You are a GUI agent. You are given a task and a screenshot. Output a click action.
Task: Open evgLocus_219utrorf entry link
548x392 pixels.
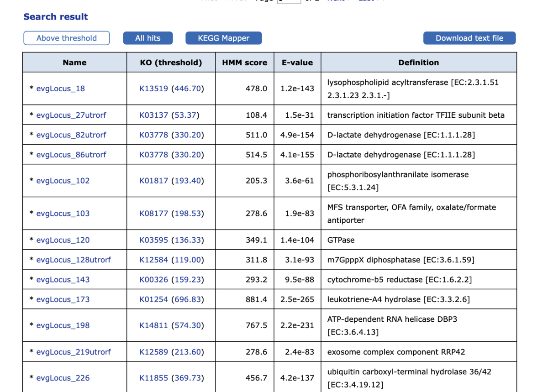[73, 352]
